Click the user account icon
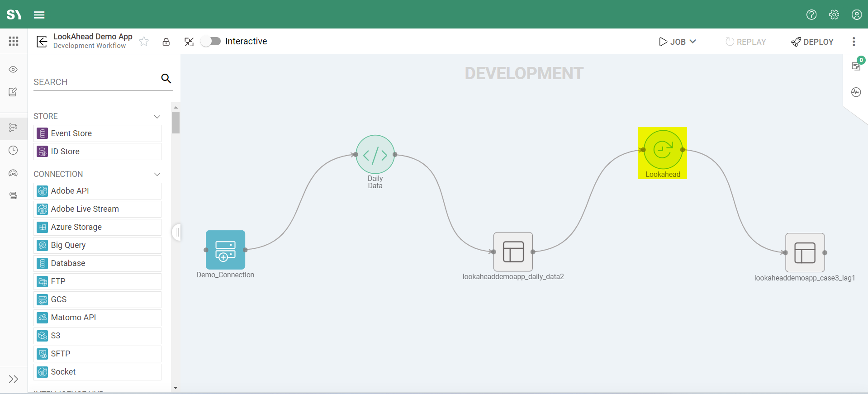Viewport: 868px width, 394px height. coord(856,14)
